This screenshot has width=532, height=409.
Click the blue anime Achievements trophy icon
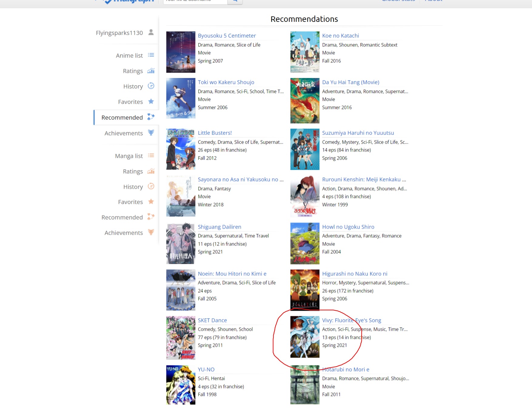[x=151, y=133]
